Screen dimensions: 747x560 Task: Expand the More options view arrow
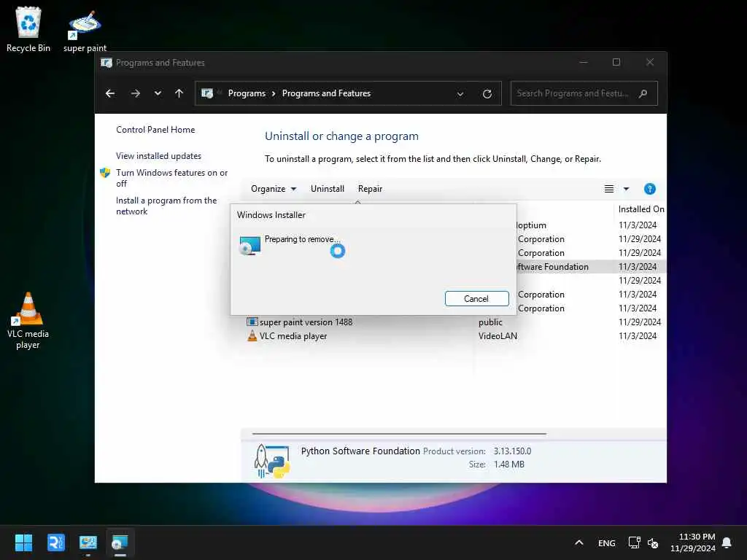click(627, 189)
